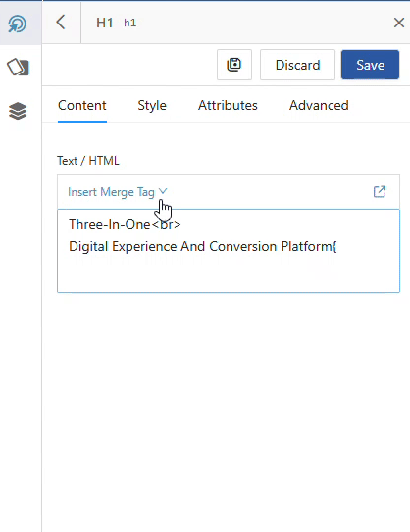Close the H1 editor panel
Image resolution: width=410 pixels, height=532 pixels.
coord(399,23)
